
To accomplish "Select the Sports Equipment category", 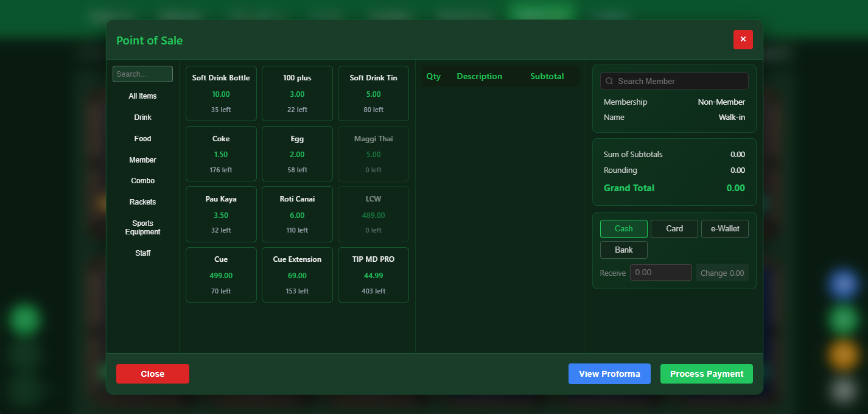I will 142,228.
